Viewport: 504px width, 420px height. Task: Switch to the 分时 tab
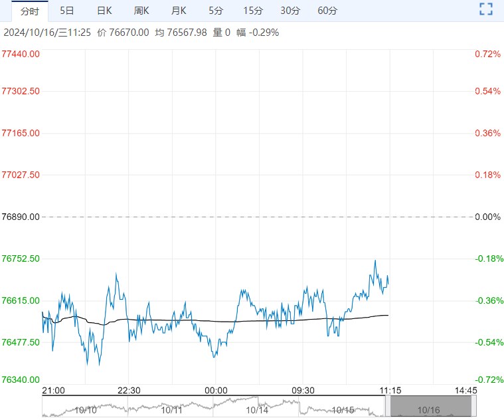pos(30,11)
